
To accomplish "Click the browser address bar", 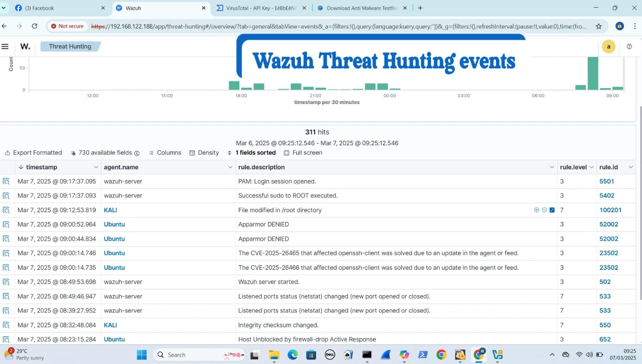I will [x=339, y=26].
